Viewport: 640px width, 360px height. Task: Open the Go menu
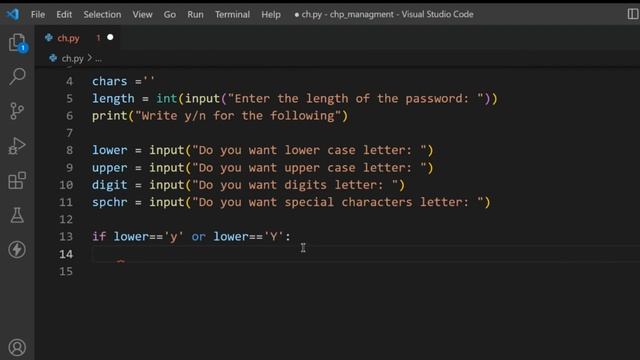tap(170, 15)
